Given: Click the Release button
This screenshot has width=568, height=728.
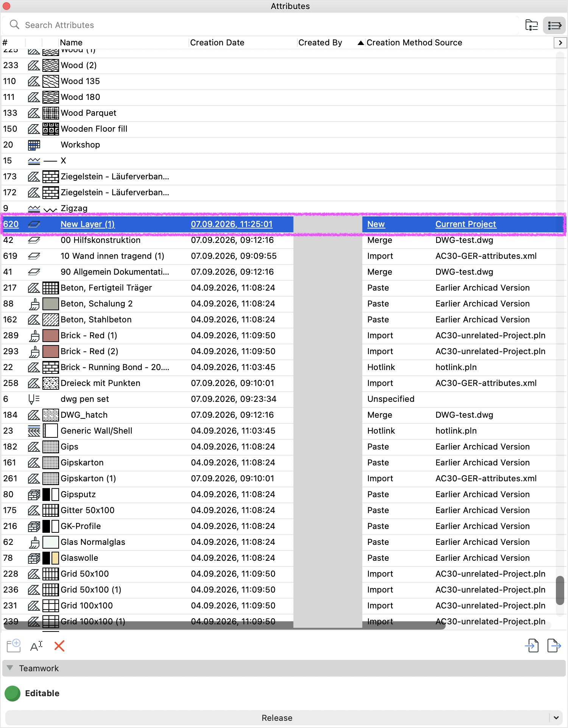Looking at the screenshot, I should tap(277, 718).
